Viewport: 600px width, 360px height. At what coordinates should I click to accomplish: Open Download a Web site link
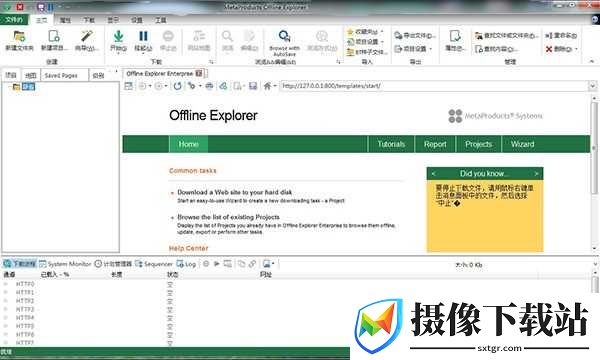click(x=235, y=192)
